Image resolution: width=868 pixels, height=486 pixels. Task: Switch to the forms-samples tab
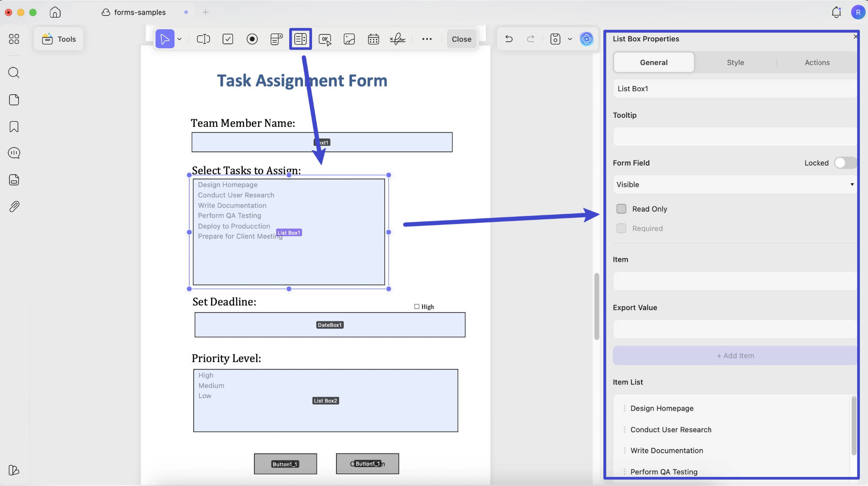coord(140,12)
